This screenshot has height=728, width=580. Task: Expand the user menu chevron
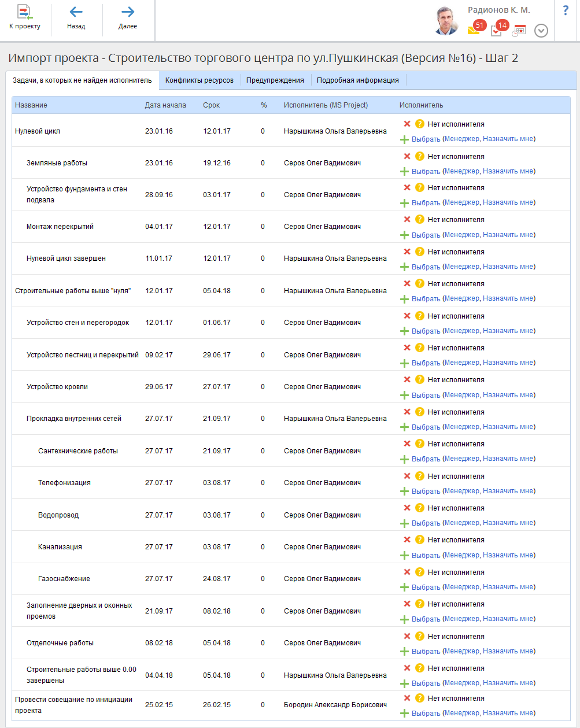(541, 31)
